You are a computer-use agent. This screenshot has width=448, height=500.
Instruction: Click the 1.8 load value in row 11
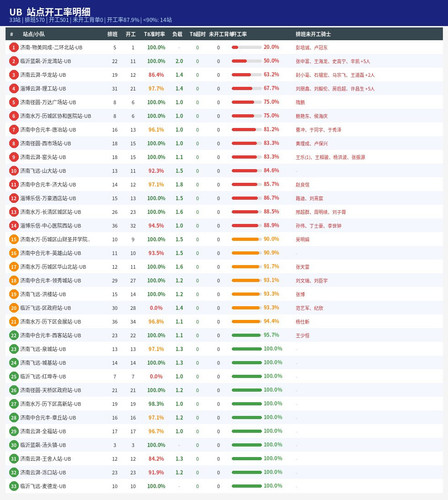pos(179,185)
